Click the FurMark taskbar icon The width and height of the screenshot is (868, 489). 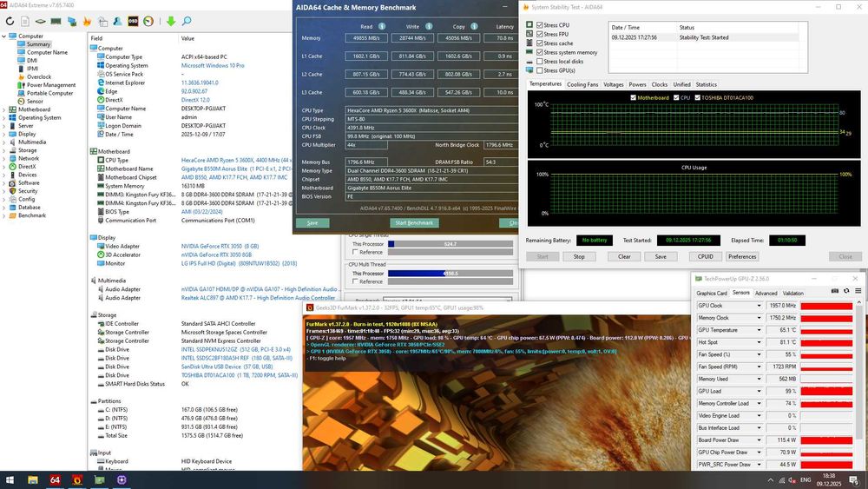[77, 479]
